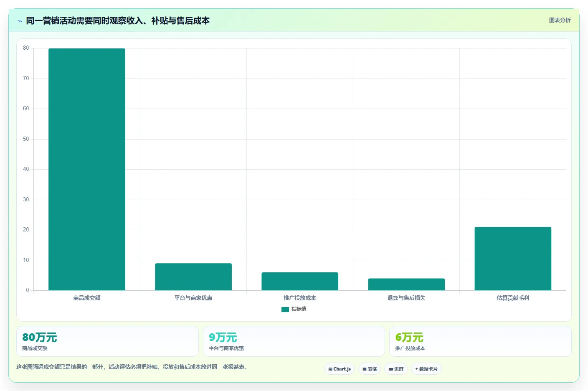Image resolution: width=588 pixels, height=391 pixels.
Task: Click the Chart.js pill tag
Action: pyautogui.click(x=340, y=369)
